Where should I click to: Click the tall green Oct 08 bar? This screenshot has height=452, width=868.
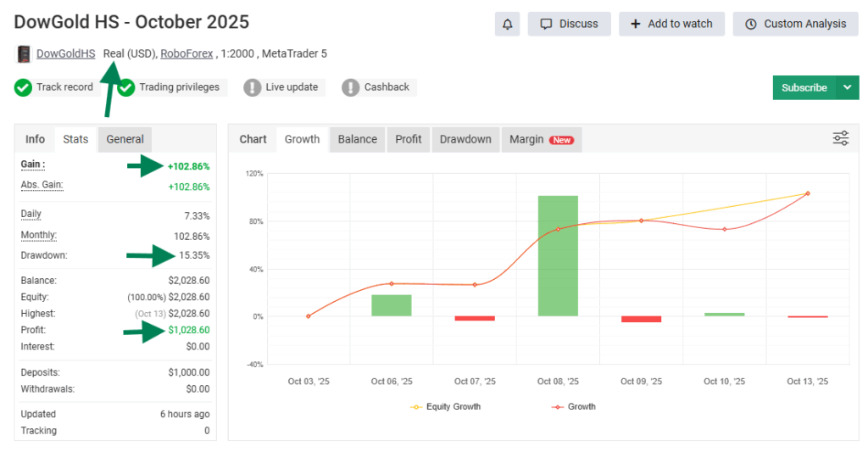tap(558, 255)
